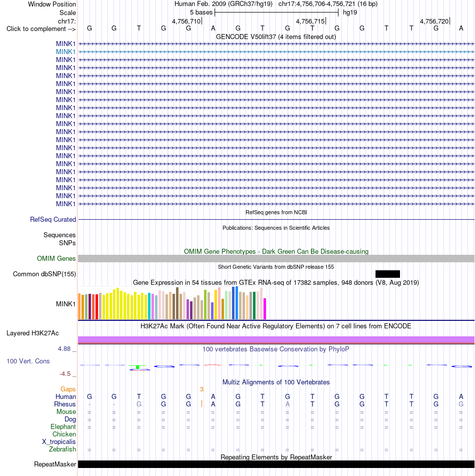This screenshot has height=476, width=475.
Task: Click the Human alignment row label
Action: pos(65,397)
